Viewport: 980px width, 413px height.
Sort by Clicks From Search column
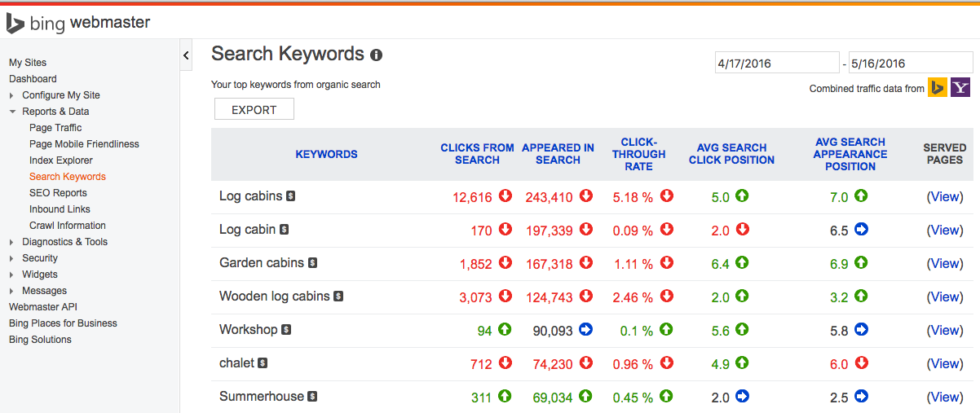click(x=477, y=154)
